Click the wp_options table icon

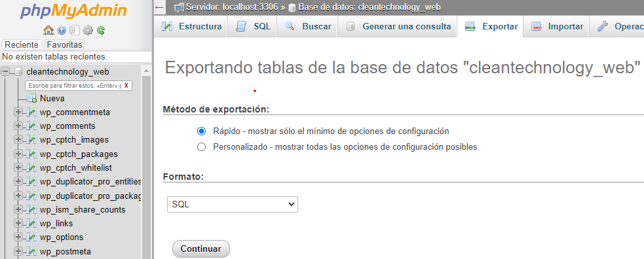point(31,237)
